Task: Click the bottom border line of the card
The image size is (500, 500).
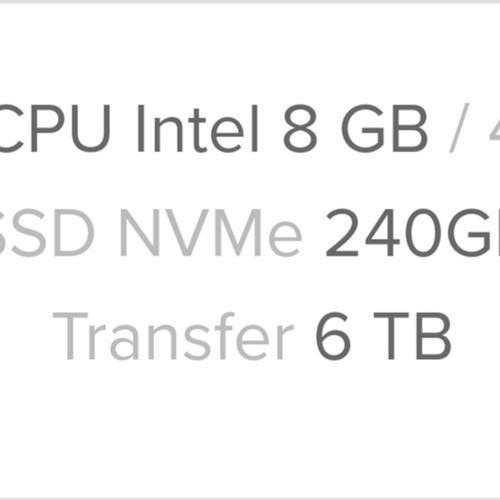Action: tap(250, 498)
